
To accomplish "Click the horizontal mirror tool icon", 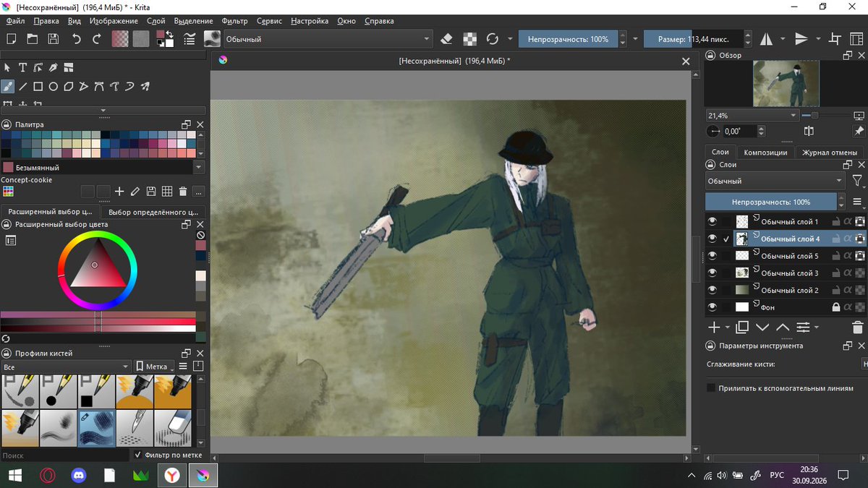I will [766, 39].
